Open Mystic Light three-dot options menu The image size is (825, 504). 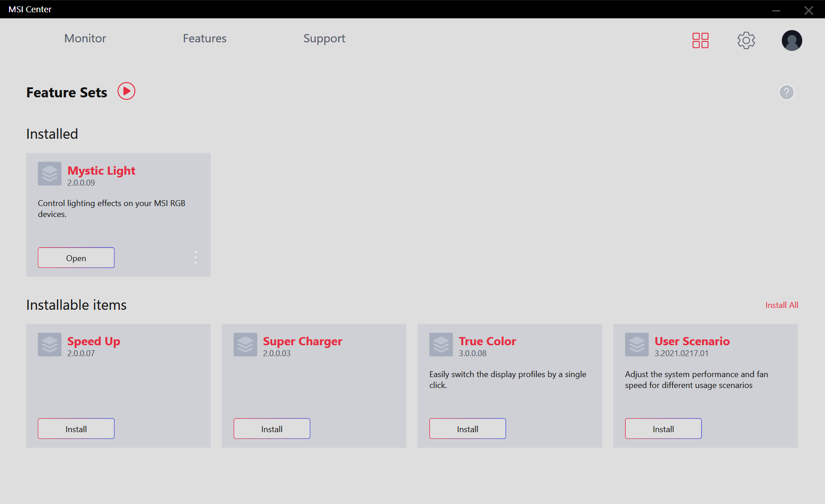(x=196, y=257)
